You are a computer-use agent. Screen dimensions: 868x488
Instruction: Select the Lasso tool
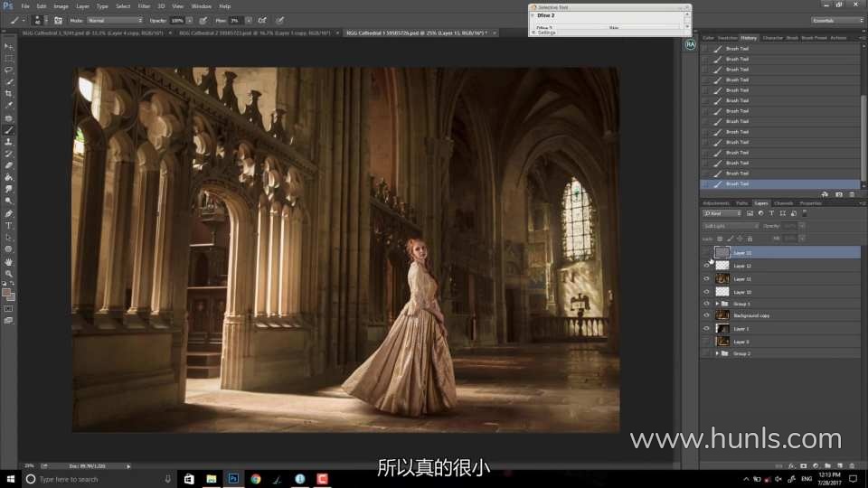tap(9, 70)
